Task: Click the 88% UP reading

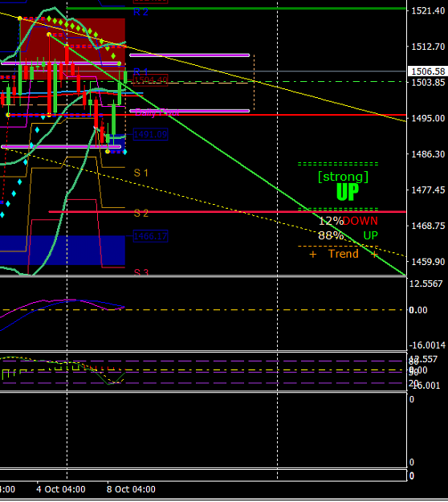Action: pyautogui.click(x=348, y=235)
